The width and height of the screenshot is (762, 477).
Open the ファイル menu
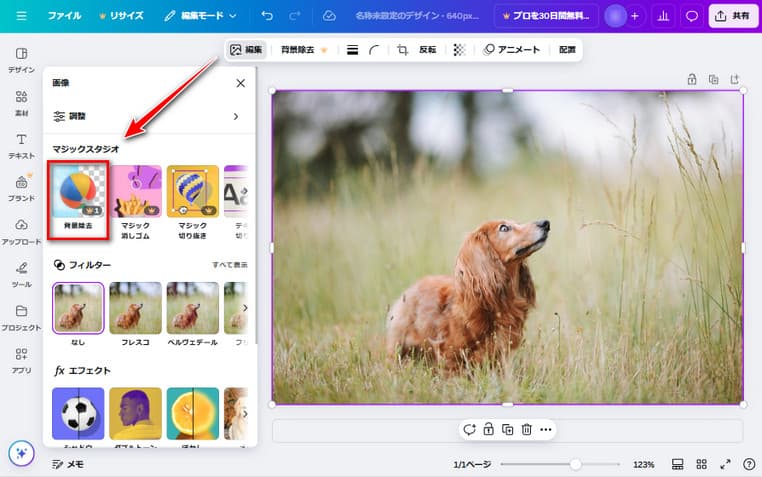tap(64, 16)
